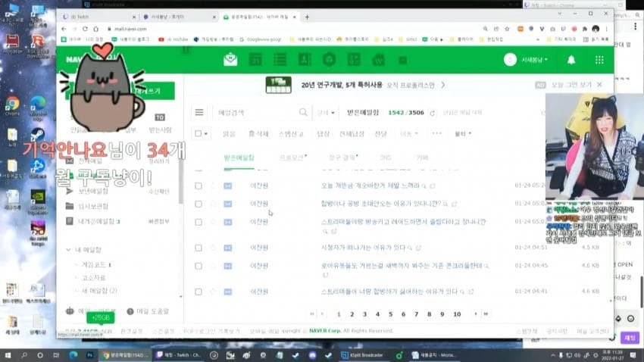Open the Calendar icon in Naver header
Image resolution: width=644 pixels, height=362 pixels.
255,60
